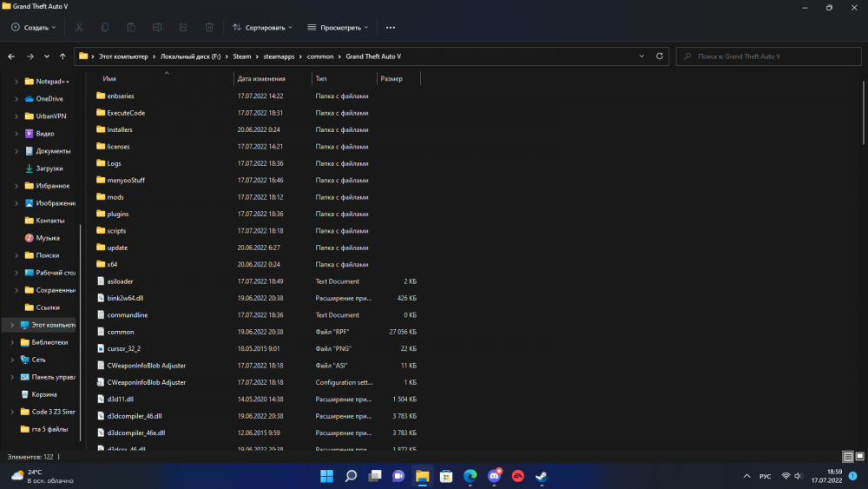Sort by the Имя column header

pyautogui.click(x=166, y=79)
